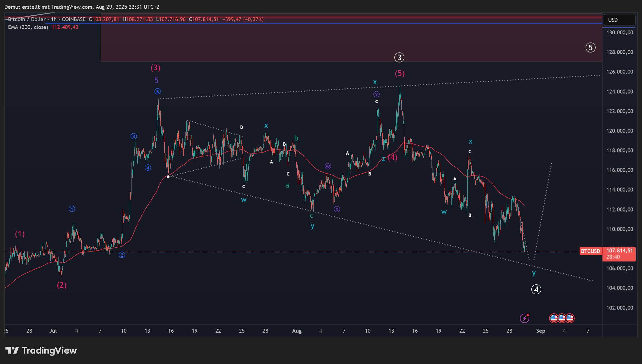Click the blue circled 2 wave marker

coord(122,255)
